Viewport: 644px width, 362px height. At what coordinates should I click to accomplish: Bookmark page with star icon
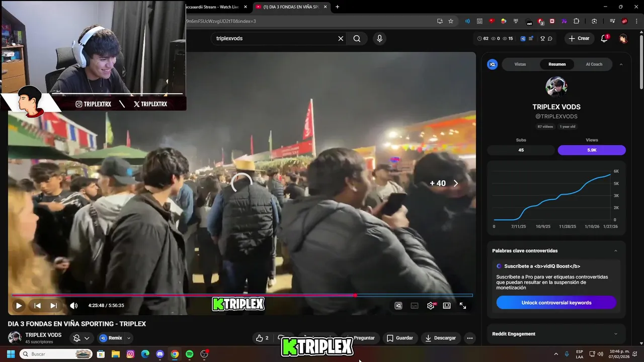[451, 21]
